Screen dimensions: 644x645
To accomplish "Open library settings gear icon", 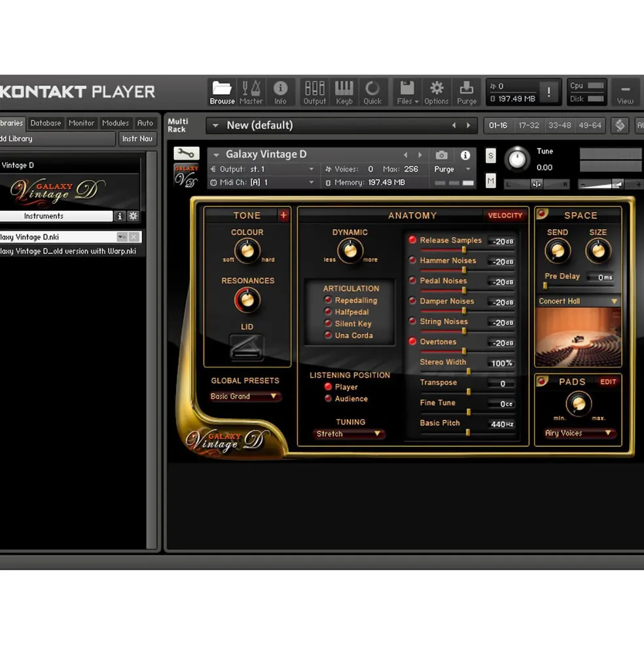I will click(x=134, y=216).
